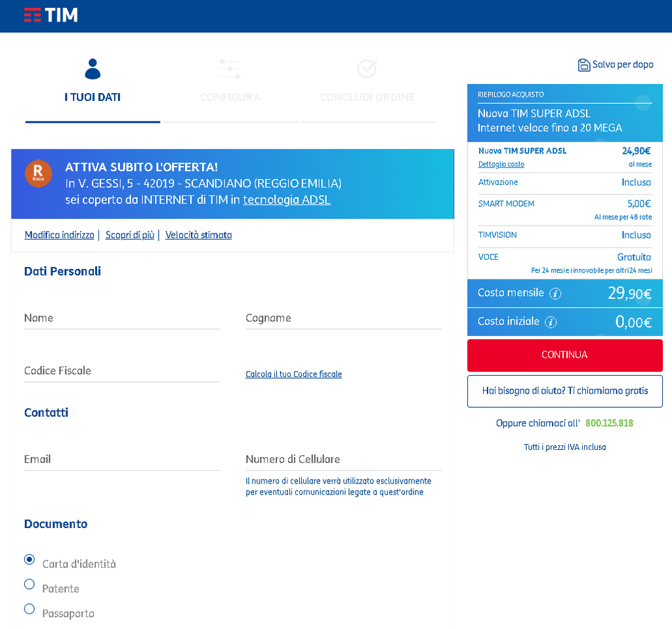Open info icon next to Costo iniziale

coord(551,322)
